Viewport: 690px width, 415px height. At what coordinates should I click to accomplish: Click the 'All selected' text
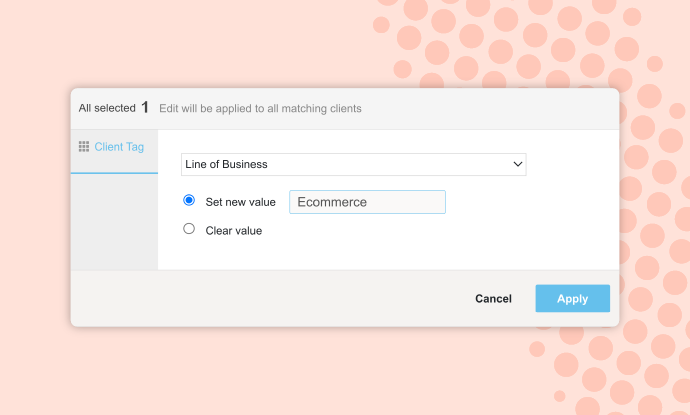[107, 108]
